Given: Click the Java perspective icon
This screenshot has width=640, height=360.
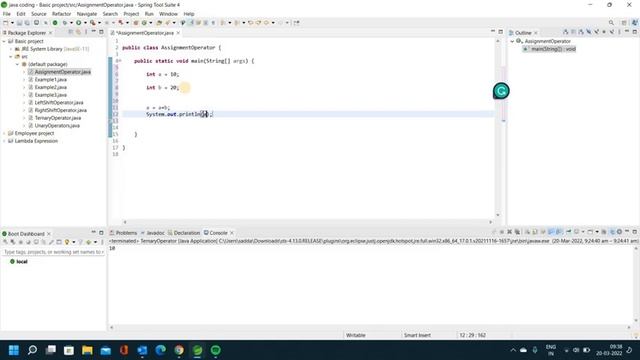Looking at the screenshot, I should [635, 23].
